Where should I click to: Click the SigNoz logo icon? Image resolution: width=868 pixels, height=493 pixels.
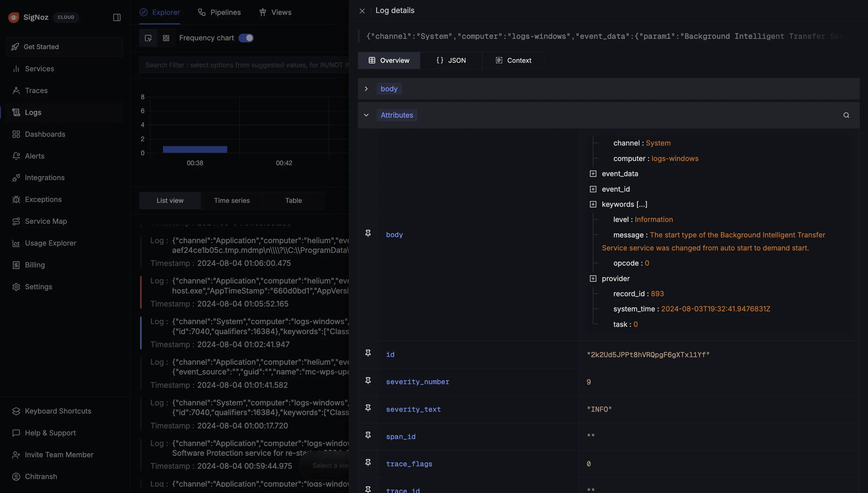pos(14,17)
